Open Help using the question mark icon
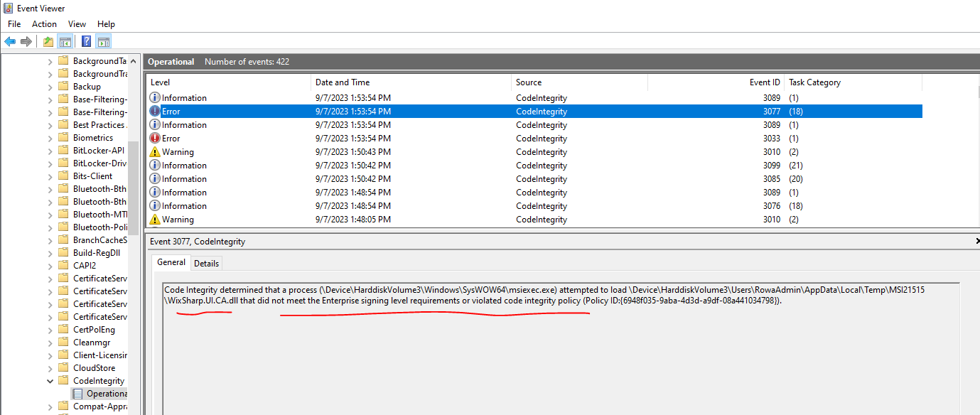The width and height of the screenshot is (980, 415). pos(85,41)
